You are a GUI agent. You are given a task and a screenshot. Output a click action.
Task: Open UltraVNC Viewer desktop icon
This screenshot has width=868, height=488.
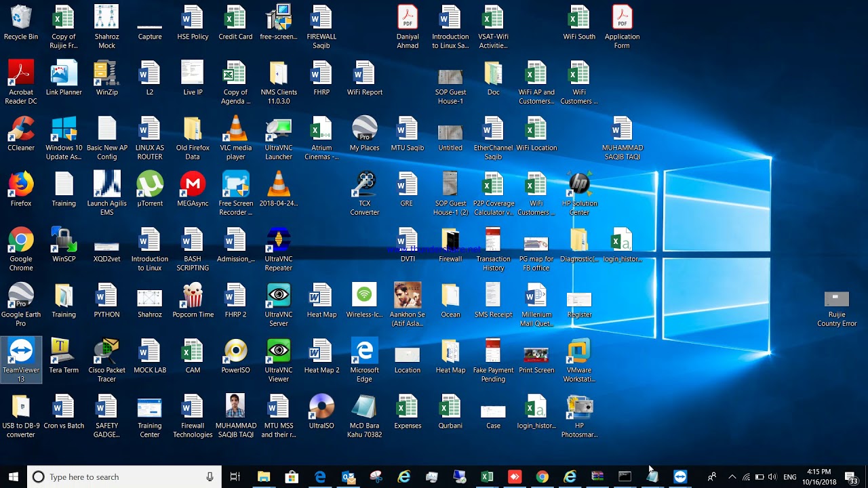tap(279, 360)
